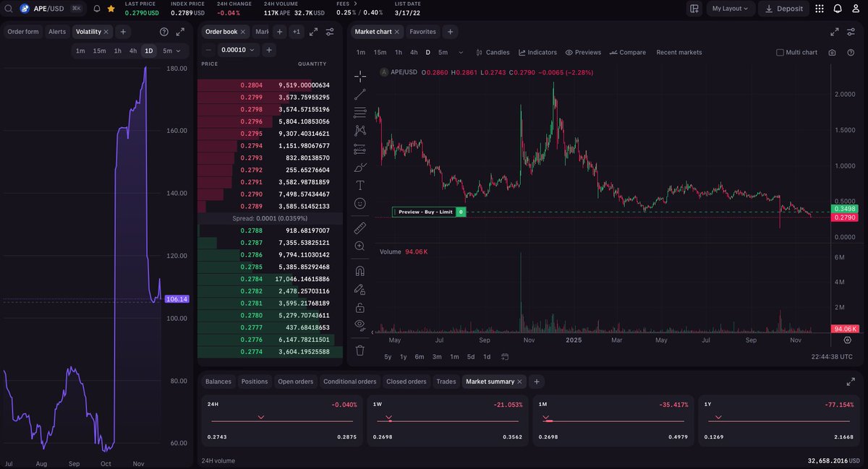Select the 15m interval in Market chart
The image size is (868, 469).
coord(380,52)
